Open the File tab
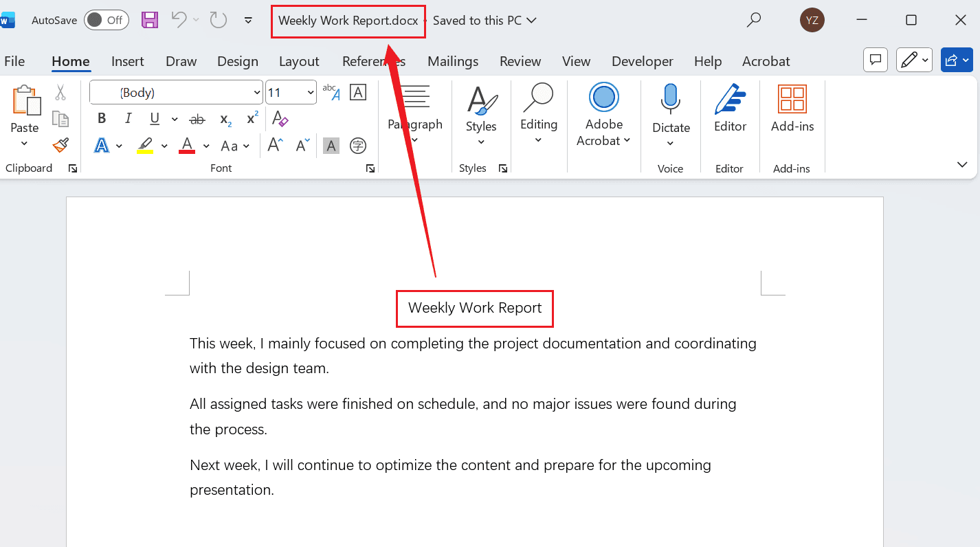 pos(14,61)
